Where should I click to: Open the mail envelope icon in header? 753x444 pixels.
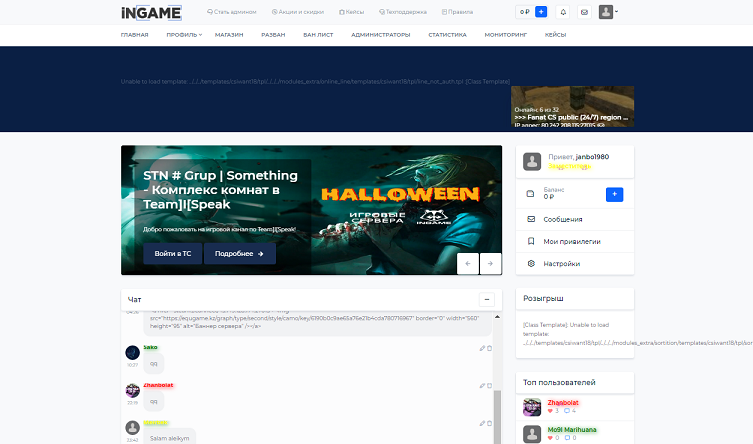click(584, 12)
